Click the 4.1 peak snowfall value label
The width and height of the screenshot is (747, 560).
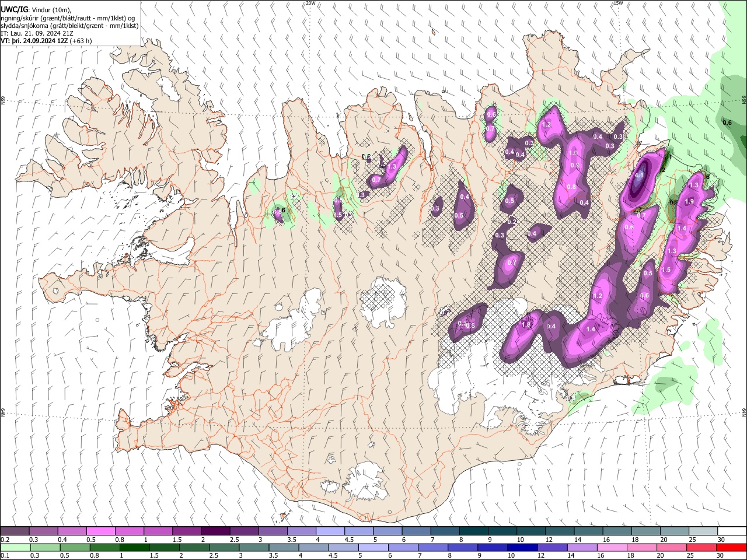click(638, 174)
